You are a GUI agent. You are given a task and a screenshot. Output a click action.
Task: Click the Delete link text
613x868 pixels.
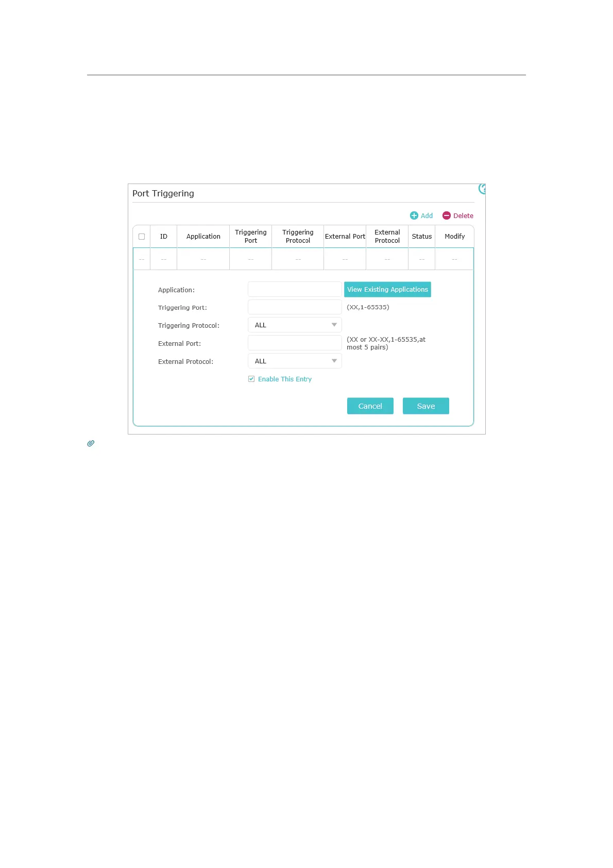[x=463, y=215]
